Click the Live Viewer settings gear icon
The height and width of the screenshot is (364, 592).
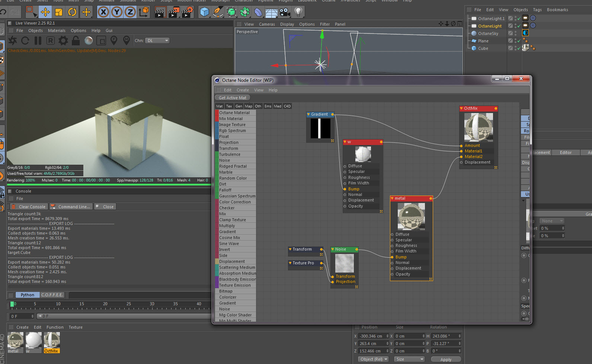(x=63, y=40)
